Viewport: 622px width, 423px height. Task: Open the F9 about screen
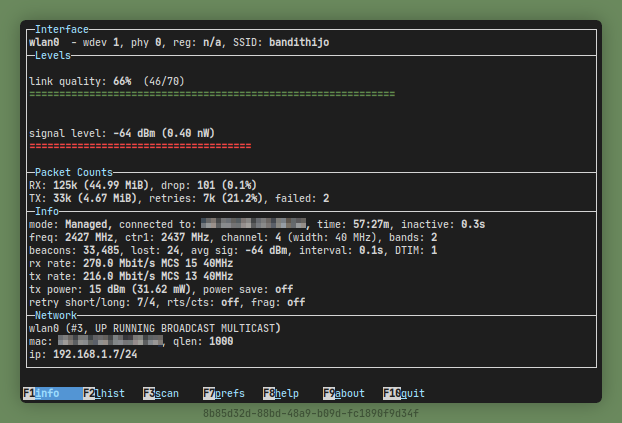click(x=343, y=394)
